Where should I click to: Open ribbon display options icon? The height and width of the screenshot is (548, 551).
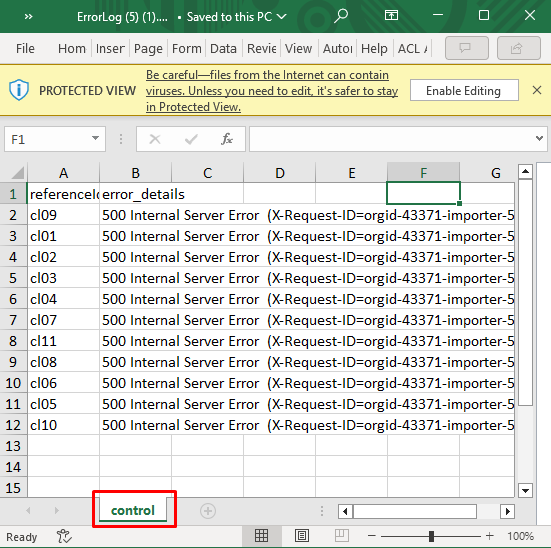[391, 15]
